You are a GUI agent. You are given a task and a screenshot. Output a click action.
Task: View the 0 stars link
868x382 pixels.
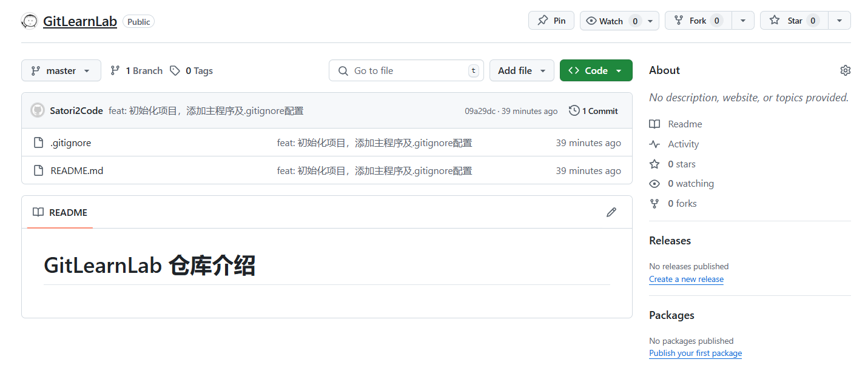pyautogui.click(x=672, y=164)
